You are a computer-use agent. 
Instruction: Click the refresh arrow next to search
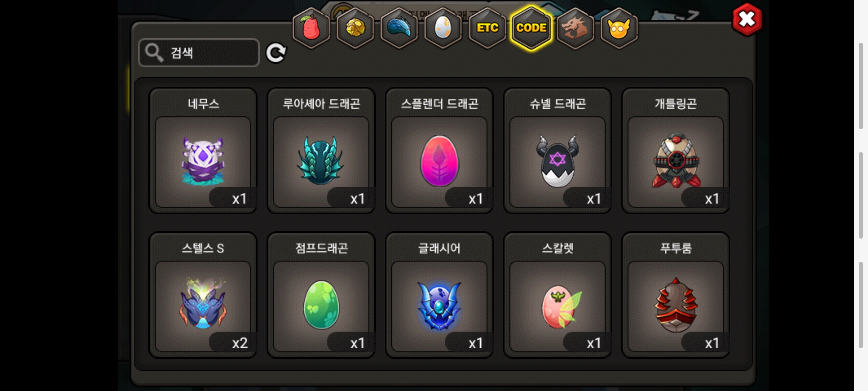click(x=276, y=53)
